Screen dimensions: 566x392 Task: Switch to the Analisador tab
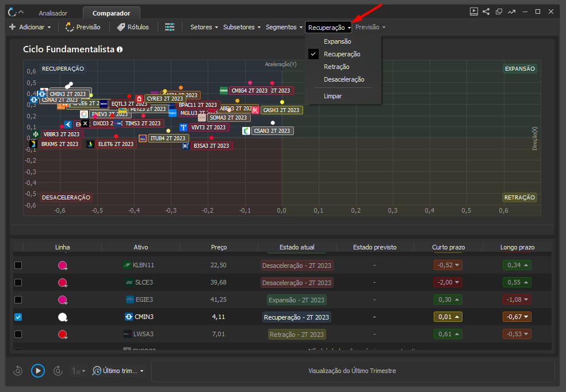[53, 13]
